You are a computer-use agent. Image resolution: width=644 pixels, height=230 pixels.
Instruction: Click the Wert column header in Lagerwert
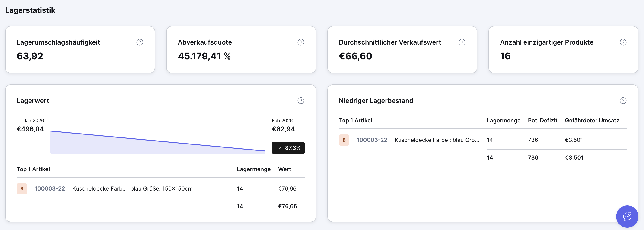click(x=284, y=169)
